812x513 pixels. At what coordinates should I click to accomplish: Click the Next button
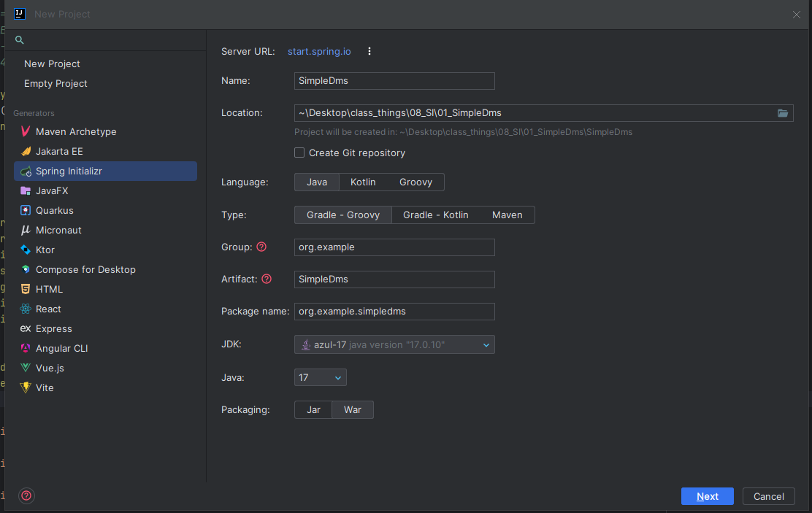click(708, 496)
